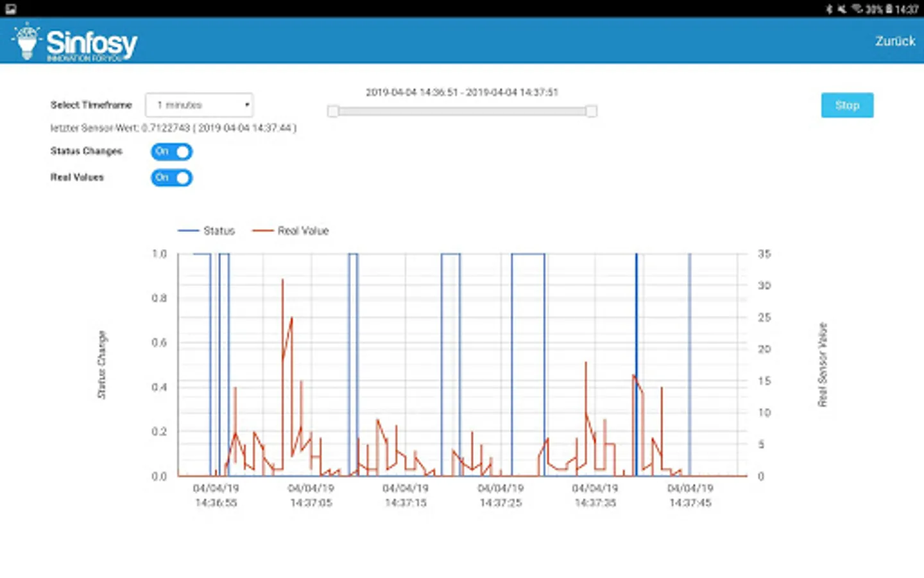The height and width of the screenshot is (578, 924).
Task: Click the date range text above the slider
Action: point(462,92)
